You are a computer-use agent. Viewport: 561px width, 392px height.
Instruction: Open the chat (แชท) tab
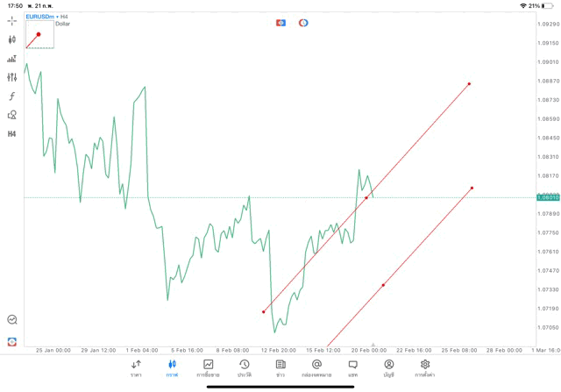(x=352, y=367)
